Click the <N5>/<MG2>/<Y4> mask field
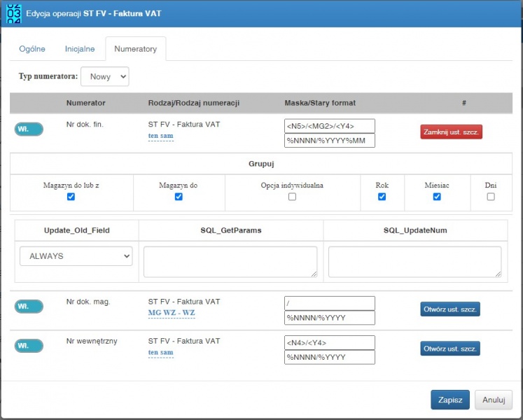The image size is (523, 420). 330,126
